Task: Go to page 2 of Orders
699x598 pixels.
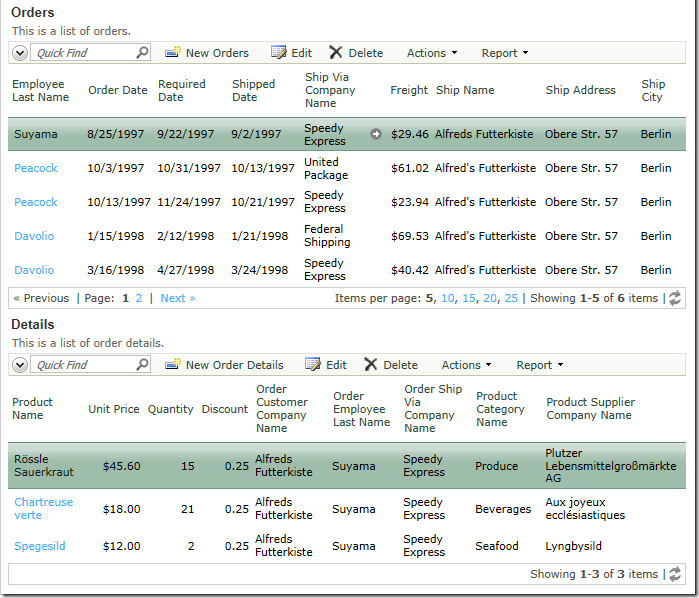Action: (139, 298)
